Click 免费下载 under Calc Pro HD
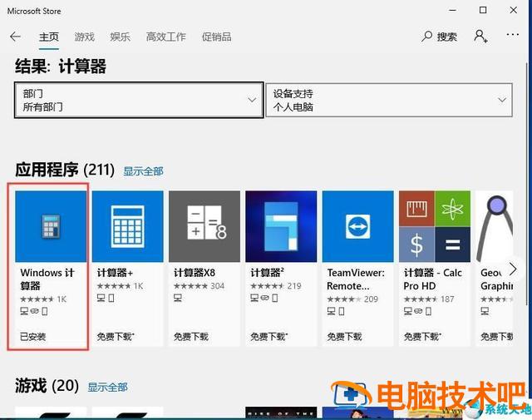 [x=422, y=337]
